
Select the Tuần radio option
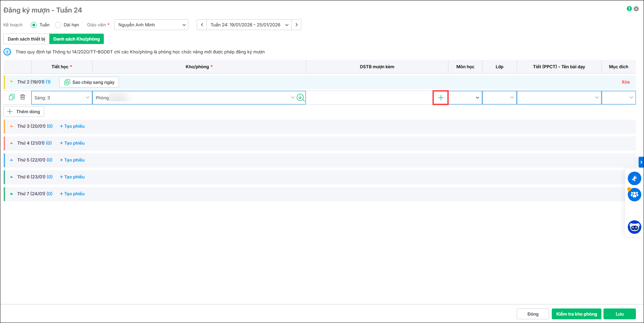pyautogui.click(x=34, y=25)
